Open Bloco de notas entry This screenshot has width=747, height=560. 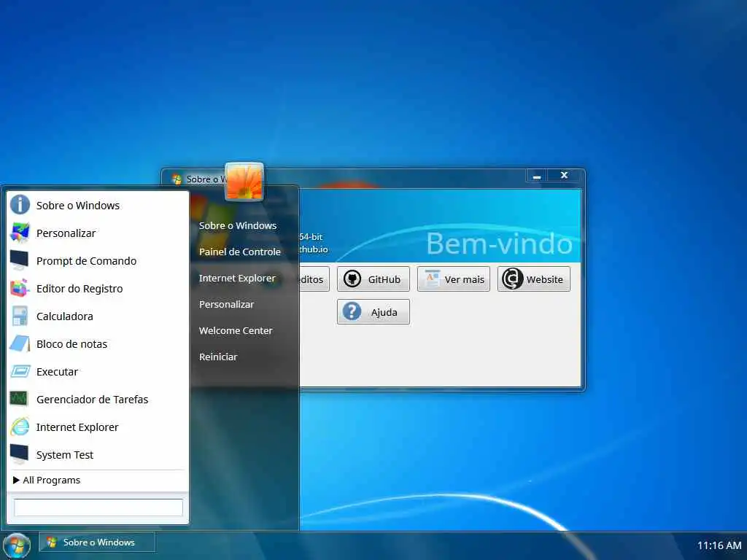pyautogui.click(x=98, y=343)
